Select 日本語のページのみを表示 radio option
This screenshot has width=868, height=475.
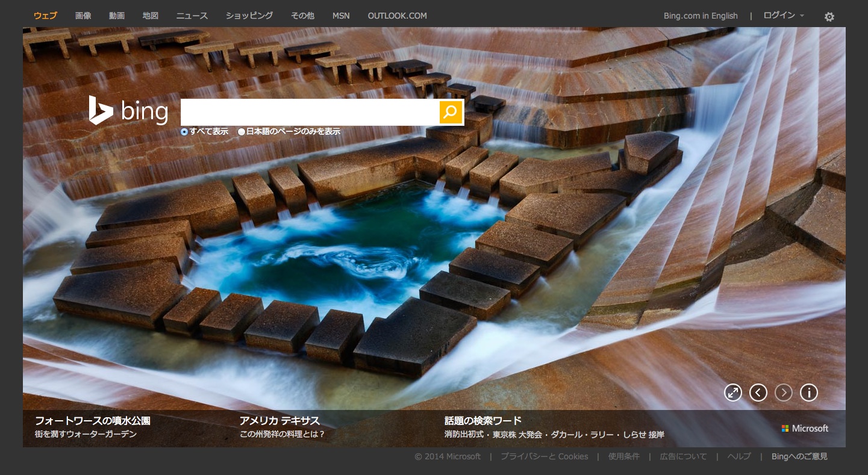(x=242, y=132)
